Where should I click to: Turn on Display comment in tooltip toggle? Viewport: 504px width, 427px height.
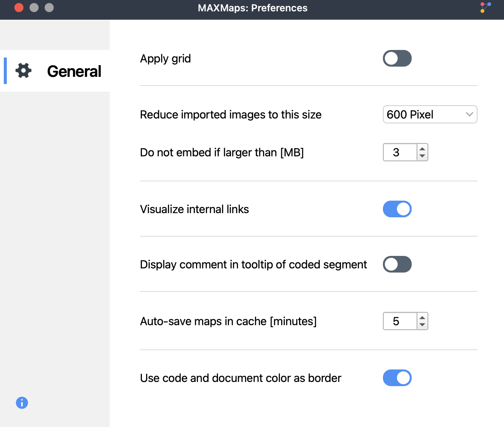[397, 264]
